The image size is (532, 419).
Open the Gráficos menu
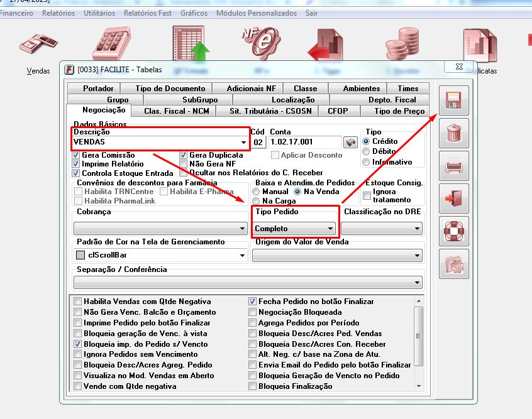pyautogui.click(x=194, y=13)
